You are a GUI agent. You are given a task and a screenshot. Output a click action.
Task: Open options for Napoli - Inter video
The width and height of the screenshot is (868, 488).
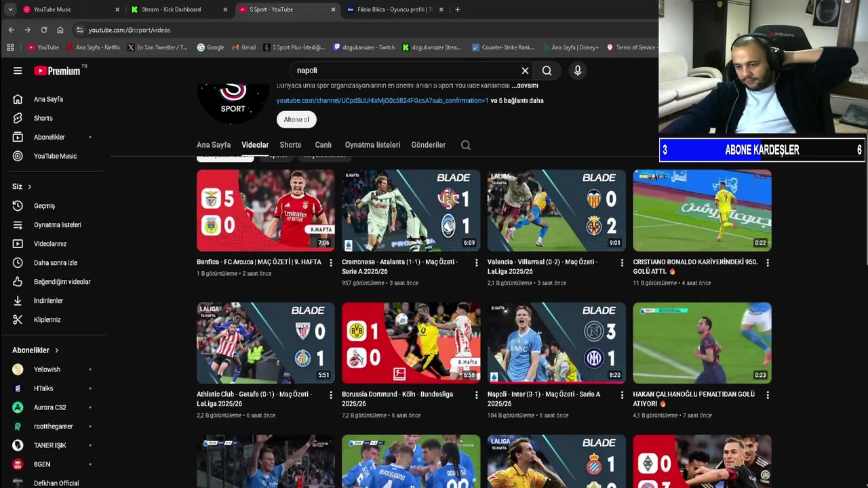point(622,394)
